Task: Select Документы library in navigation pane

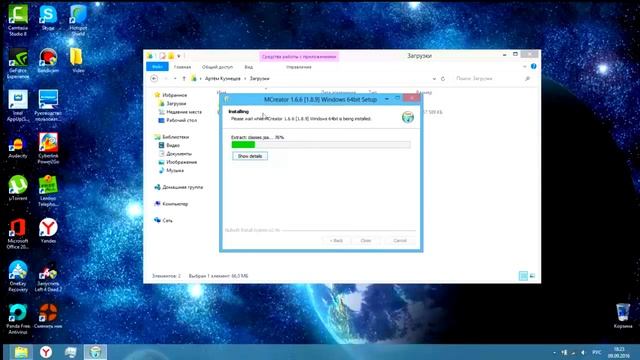Action: click(175, 154)
